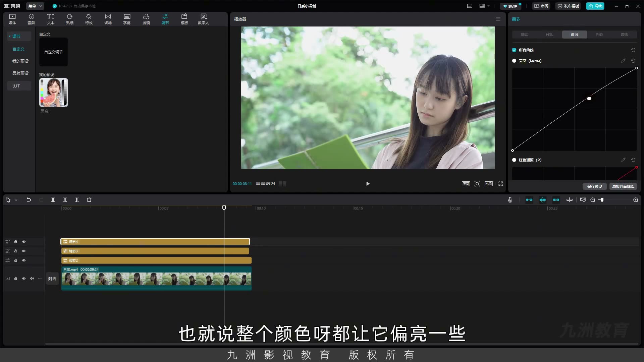Open the 菜单 dropdown menu
The height and width of the screenshot is (362, 644).
pyautogui.click(x=35, y=6)
